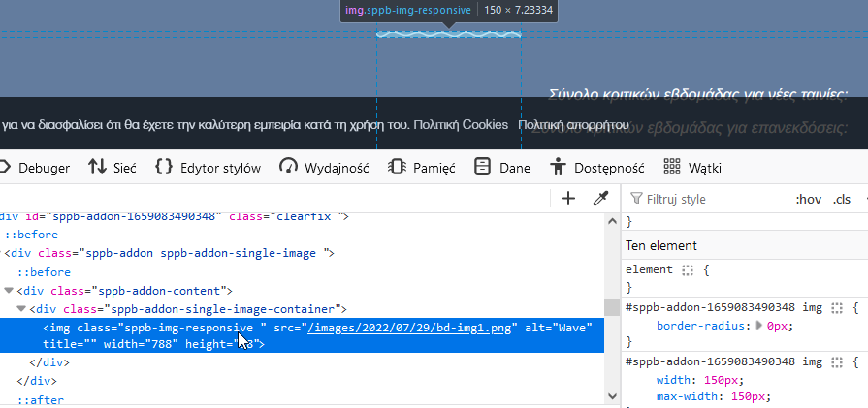Viewport: 868px width, 408px height.
Task: Open the /images/2022/07/29/bd-img1.png src link
Action: tap(412, 328)
